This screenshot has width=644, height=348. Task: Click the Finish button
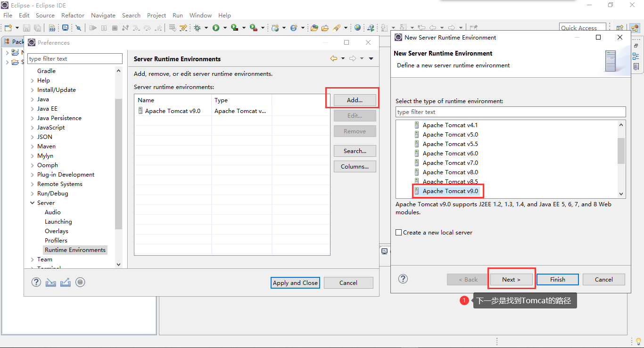coord(557,279)
